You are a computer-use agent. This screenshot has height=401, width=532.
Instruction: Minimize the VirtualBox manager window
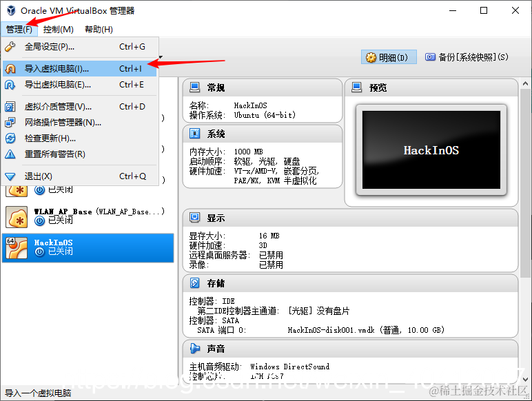[453, 10]
